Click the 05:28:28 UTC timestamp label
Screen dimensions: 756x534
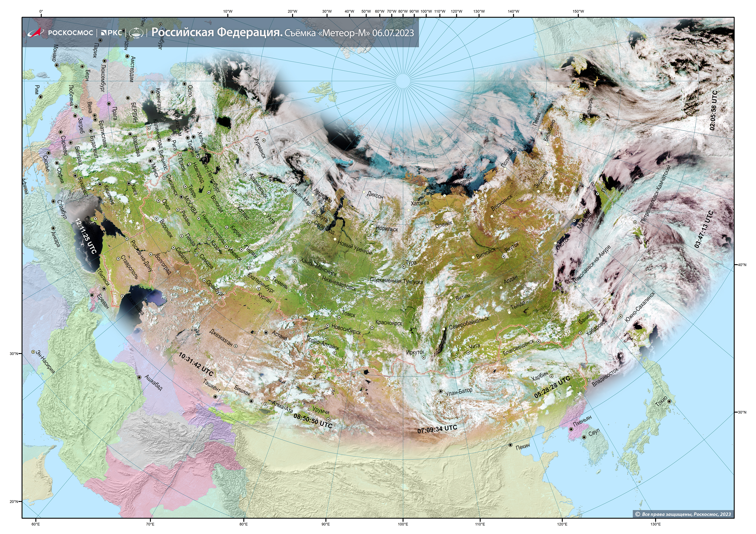point(552,388)
